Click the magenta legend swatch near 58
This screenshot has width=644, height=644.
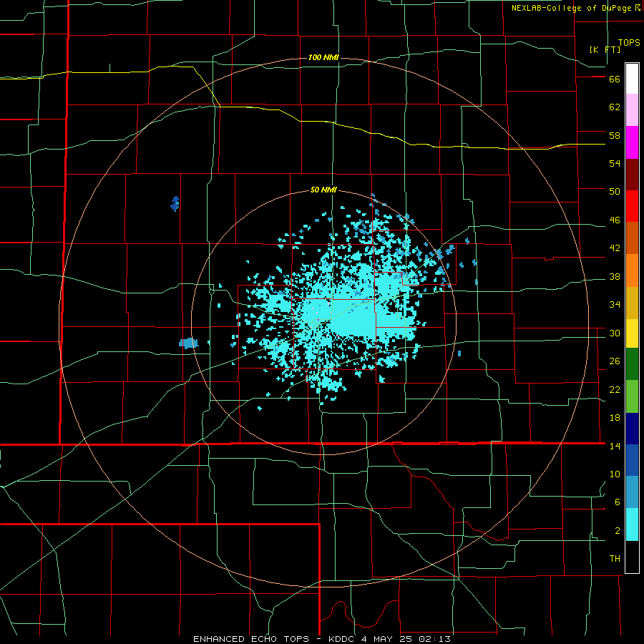632,142
